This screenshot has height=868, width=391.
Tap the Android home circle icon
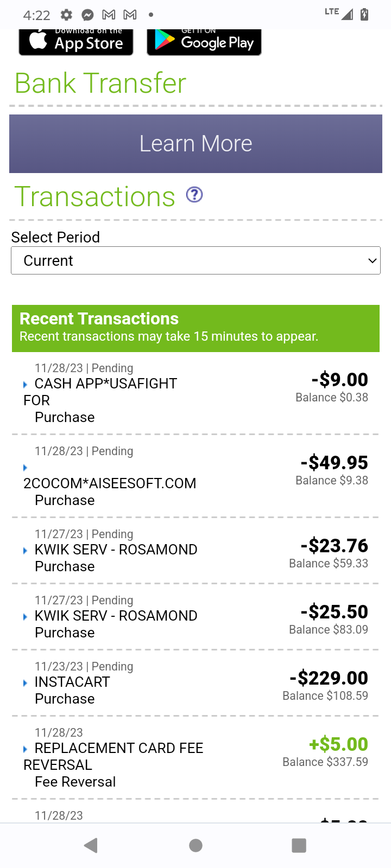(x=195, y=845)
